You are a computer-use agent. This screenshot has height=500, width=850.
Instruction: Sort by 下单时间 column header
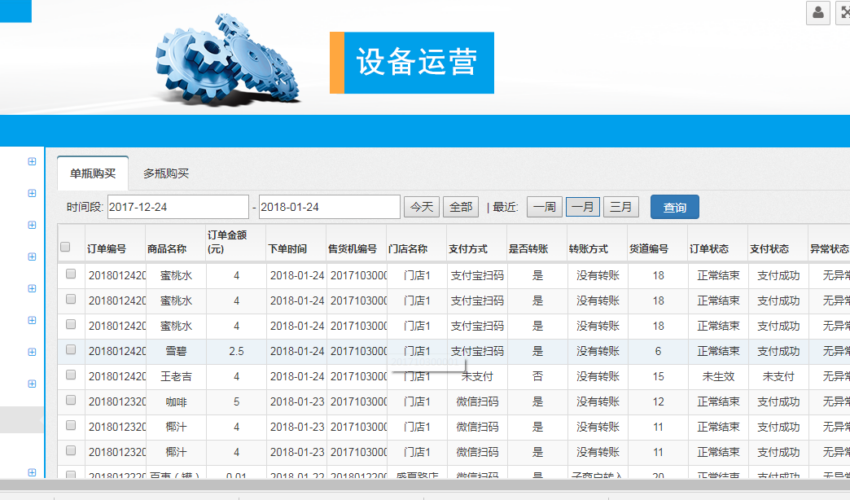[x=287, y=249]
